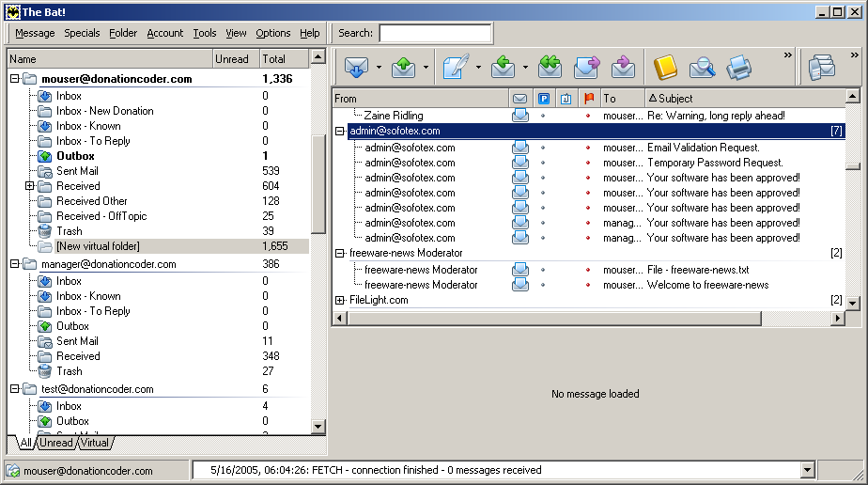Click inside the Search input field
Screen dimensions: 868x485
point(435,33)
